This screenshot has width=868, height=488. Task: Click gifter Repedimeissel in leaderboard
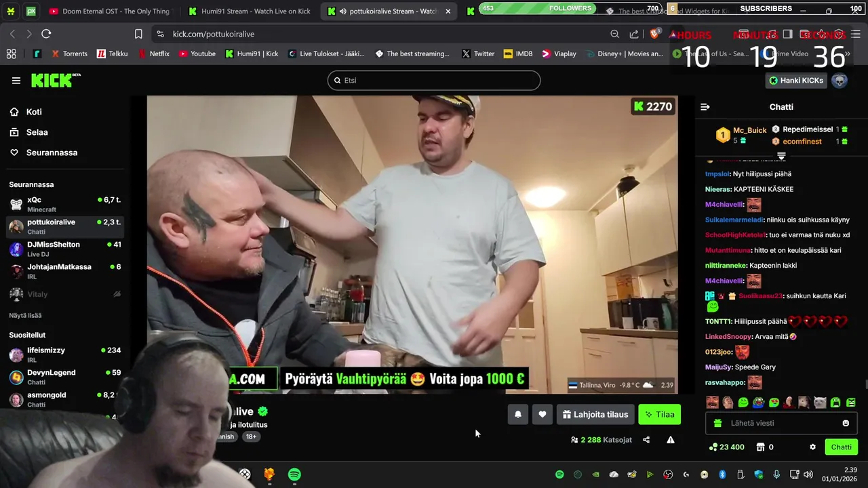pyautogui.click(x=808, y=129)
